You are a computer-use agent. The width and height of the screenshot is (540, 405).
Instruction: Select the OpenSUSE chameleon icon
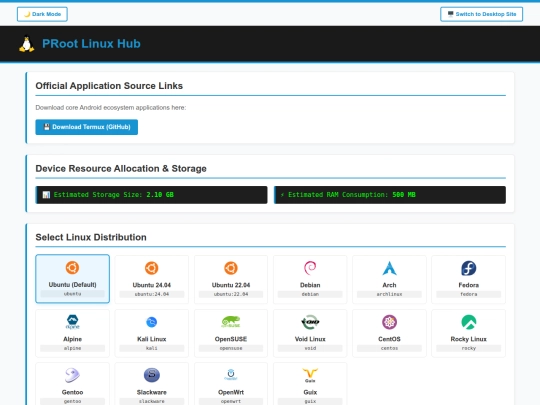click(231, 322)
